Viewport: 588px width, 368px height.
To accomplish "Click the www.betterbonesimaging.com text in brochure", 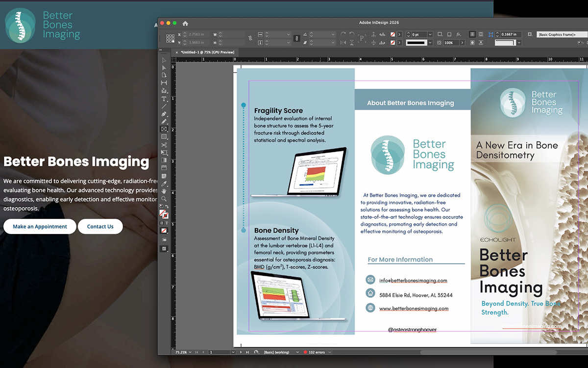I will coord(414,309).
